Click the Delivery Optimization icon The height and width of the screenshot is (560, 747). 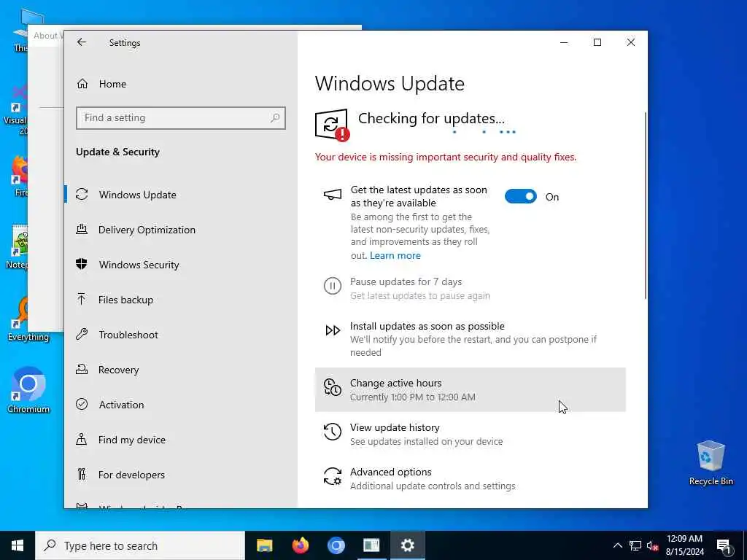click(x=82, y=229)
